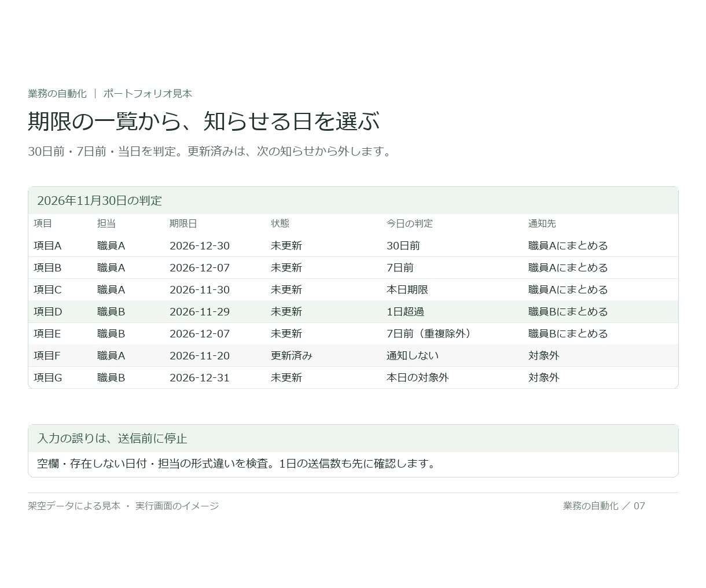706x588 pixels.
Task: Click the page label 業務の自動化 ／ 07
Action: pyautogui.click(x=604, y=506)
